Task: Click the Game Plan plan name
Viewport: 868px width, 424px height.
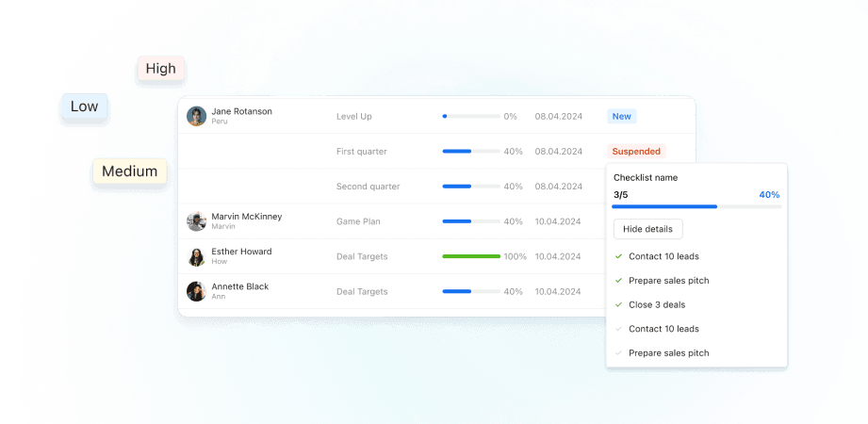Action: coord(358,221)
